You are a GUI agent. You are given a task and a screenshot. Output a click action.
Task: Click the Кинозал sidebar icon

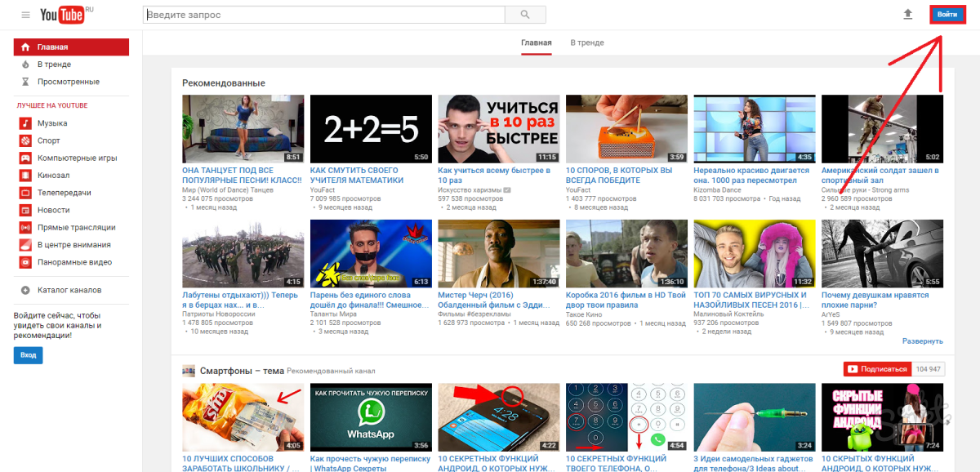[25, 176]
